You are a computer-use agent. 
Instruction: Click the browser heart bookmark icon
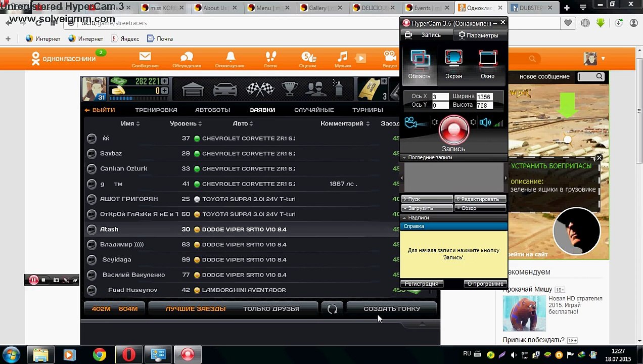point(568,23)
